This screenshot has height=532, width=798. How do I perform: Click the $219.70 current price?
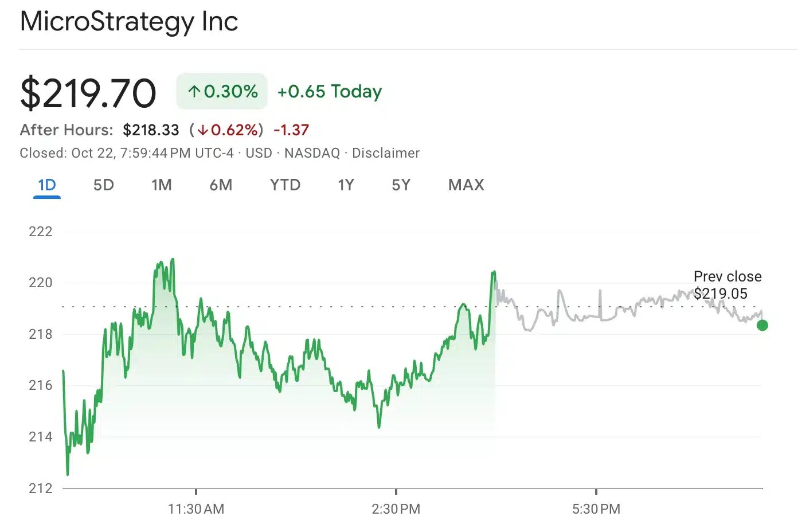tap(88, 93)
